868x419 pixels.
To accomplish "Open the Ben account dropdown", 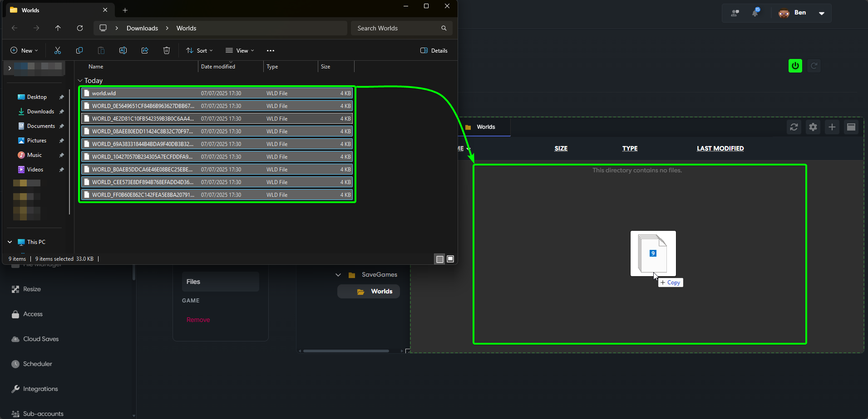I will tap(822, 13).
